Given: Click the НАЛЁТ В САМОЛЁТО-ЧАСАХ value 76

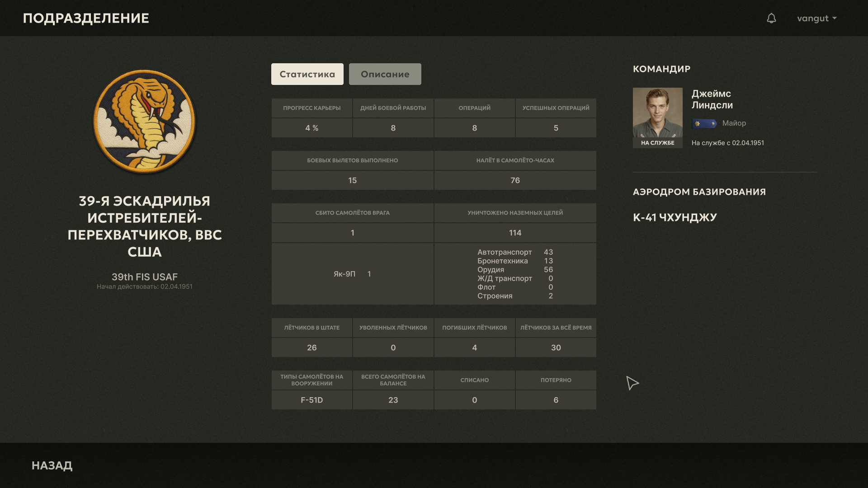Looking at the screenshot, I should (515, 180).
